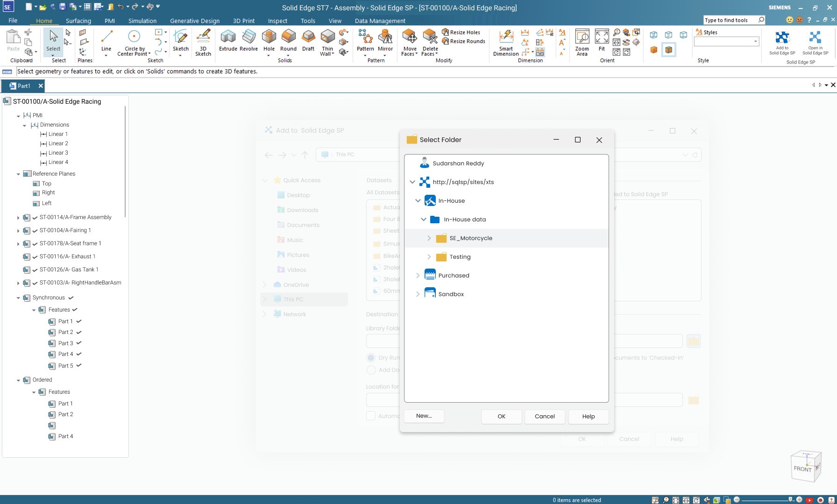The image size is (837, 504).
Task: Toggle checkmark on ST-00116/A- Exhaust 1
Action: [35, 257]
